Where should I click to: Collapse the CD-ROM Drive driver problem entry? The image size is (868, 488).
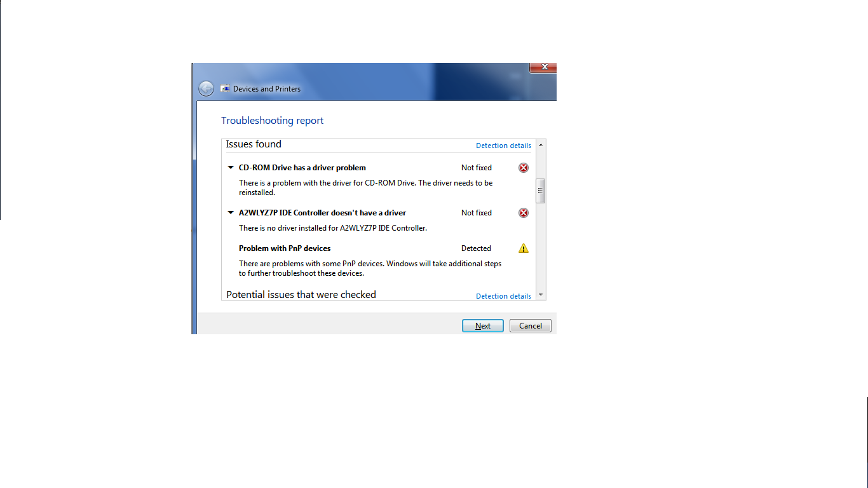tap(231, 168)
